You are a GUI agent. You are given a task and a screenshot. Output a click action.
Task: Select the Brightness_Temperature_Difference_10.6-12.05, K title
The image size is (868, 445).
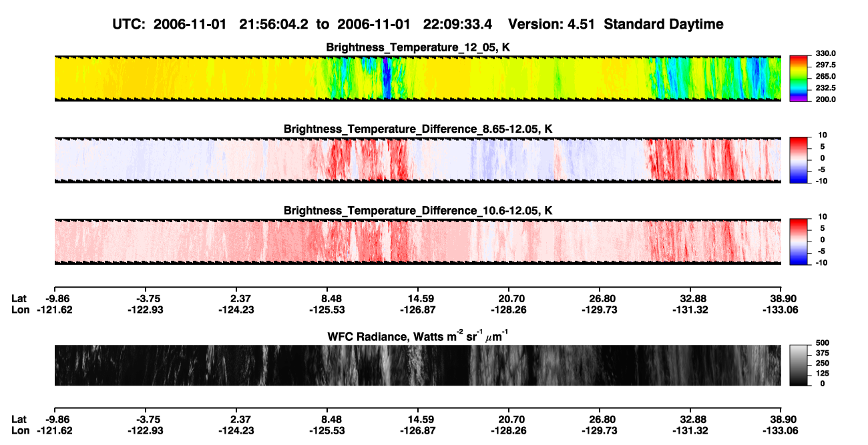point(418,211)
